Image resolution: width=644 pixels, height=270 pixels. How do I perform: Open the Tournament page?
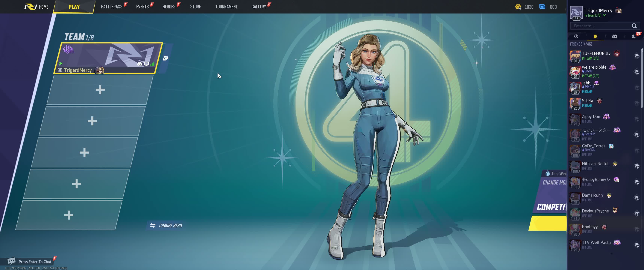pos(226,7)
